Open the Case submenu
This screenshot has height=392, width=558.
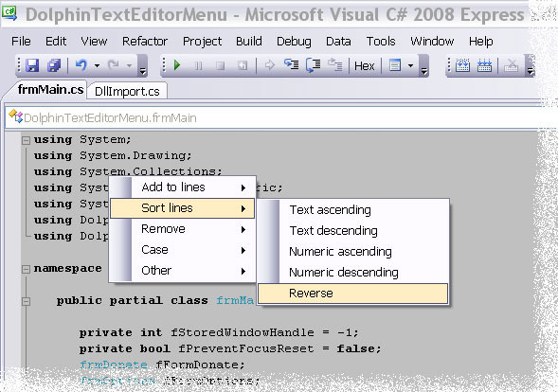pyautogui.click(x=183, y=250)
